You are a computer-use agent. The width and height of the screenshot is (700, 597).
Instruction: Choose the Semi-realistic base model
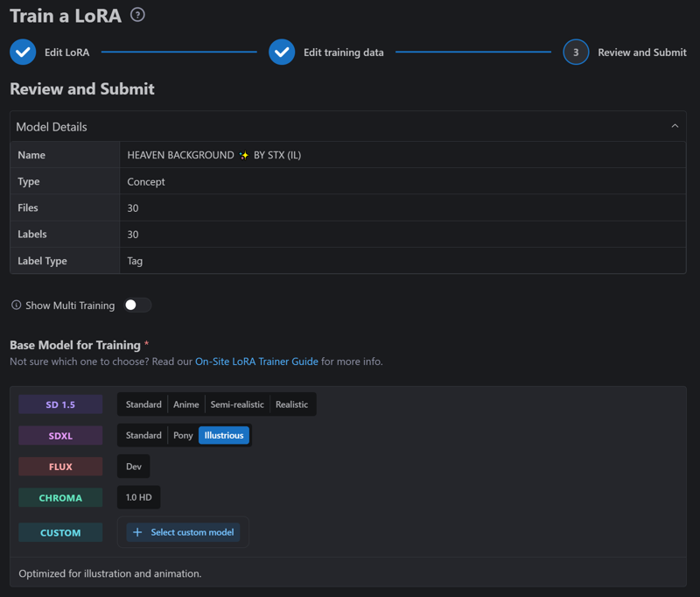(x=237, y=404)
